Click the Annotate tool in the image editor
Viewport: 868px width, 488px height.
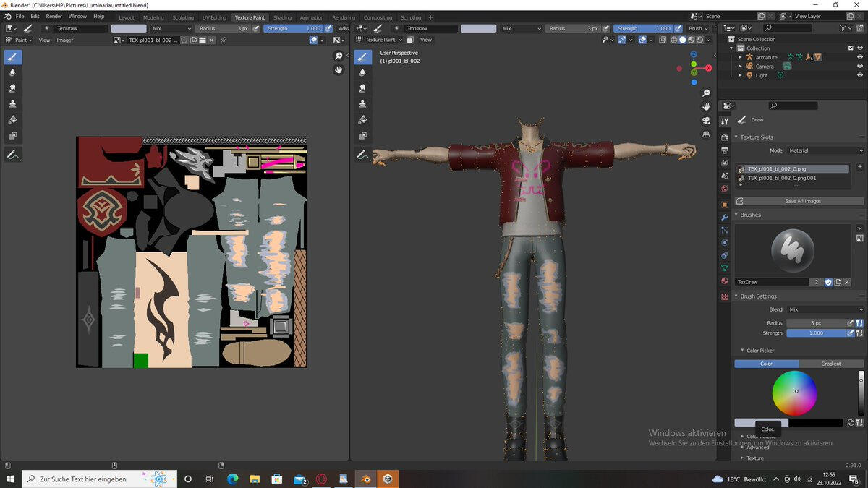point(13,155)
